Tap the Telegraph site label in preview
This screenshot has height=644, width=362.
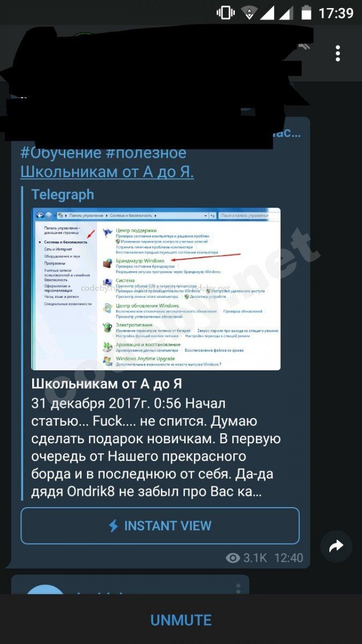(63, 194)
